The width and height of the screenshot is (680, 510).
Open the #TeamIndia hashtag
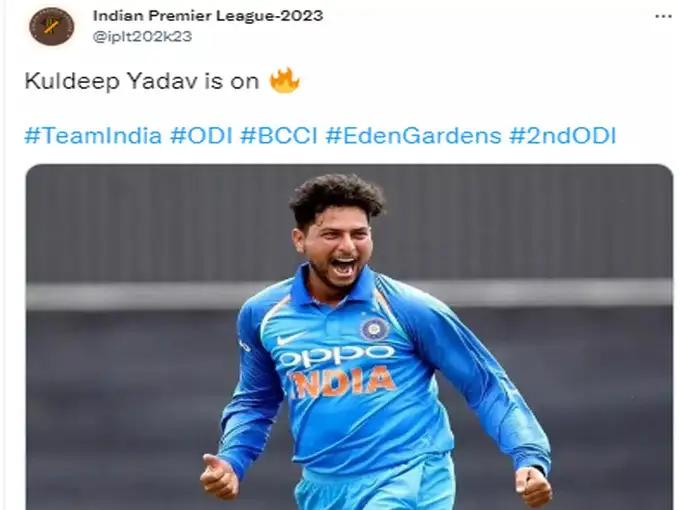pos(93,136)
